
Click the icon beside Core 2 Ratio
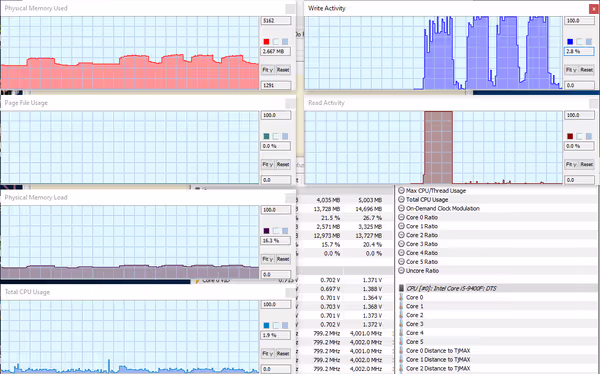[401, 235]
